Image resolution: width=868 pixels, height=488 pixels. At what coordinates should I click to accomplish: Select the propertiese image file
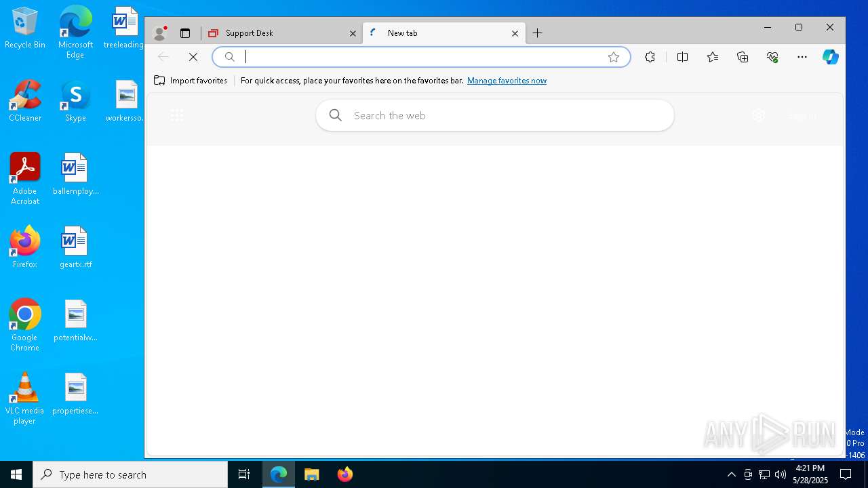pyautogui.click(x=75, y=394)
